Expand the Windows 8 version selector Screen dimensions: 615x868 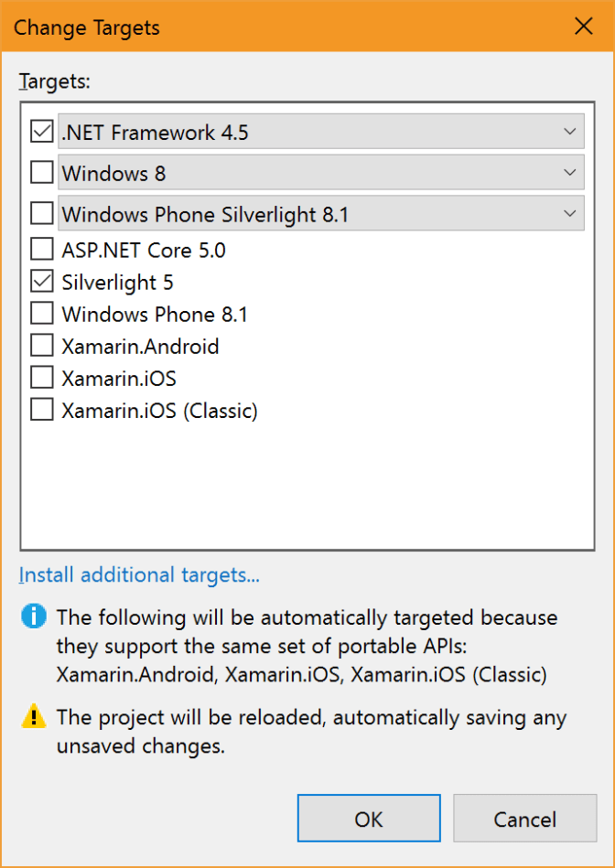click(570, 172)
